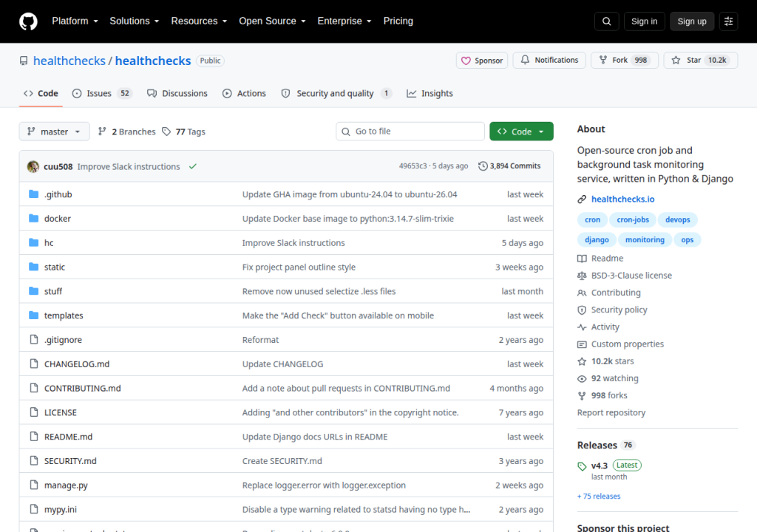Click the Sign up button
This screenshot has height=532, width=757.
pyautogui.click(x=692, y=21)
